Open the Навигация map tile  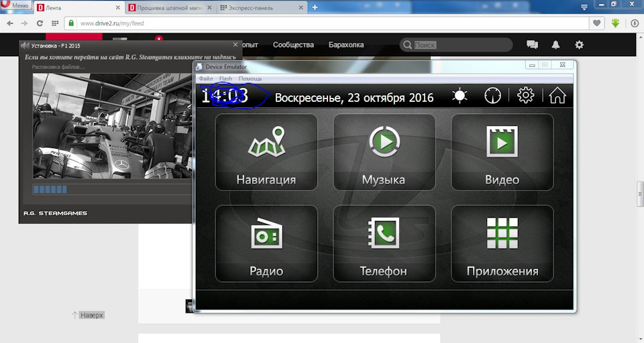tap(266, 153)
